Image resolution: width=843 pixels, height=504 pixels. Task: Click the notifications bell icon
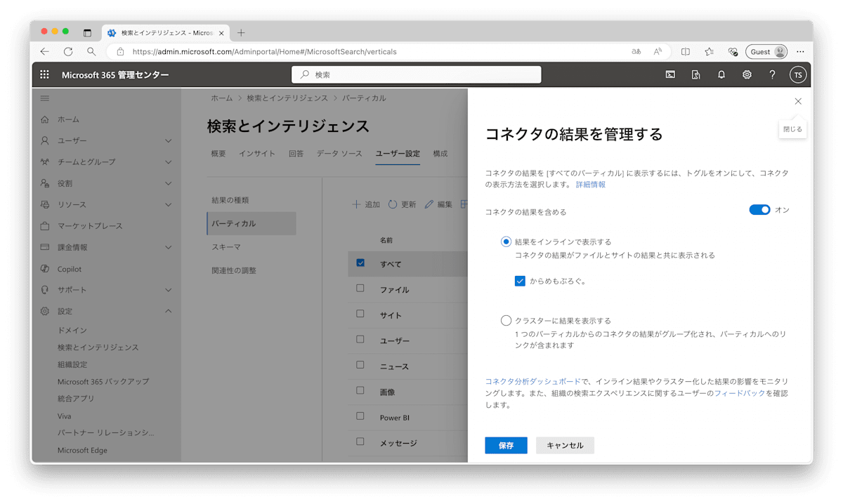721,74
